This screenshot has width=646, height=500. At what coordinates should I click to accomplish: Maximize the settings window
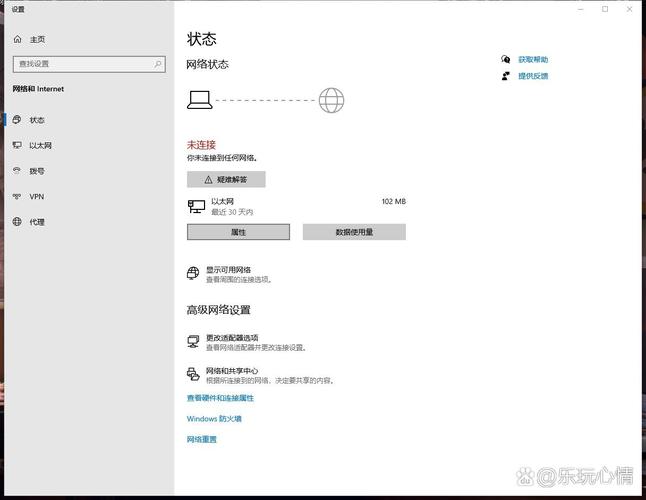coord(605,9)
